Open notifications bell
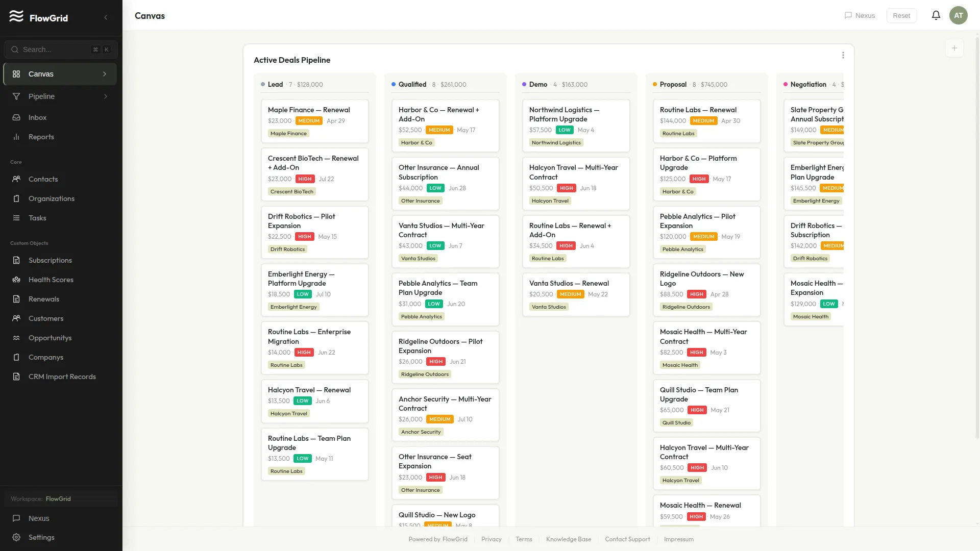The image size is (980, 551). (x=936, y=15)
